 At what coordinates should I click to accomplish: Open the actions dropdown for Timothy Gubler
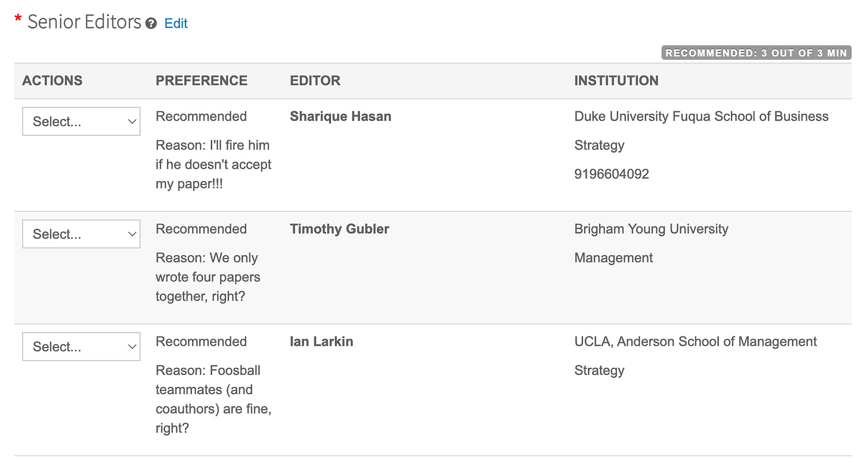[81, 234]
